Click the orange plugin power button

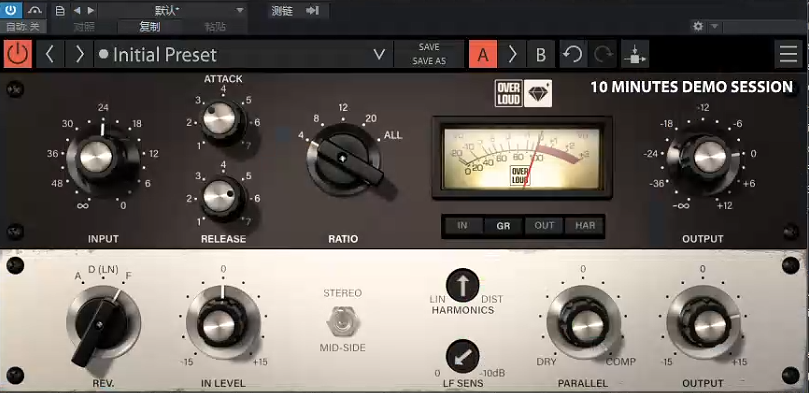pos(18,54)
